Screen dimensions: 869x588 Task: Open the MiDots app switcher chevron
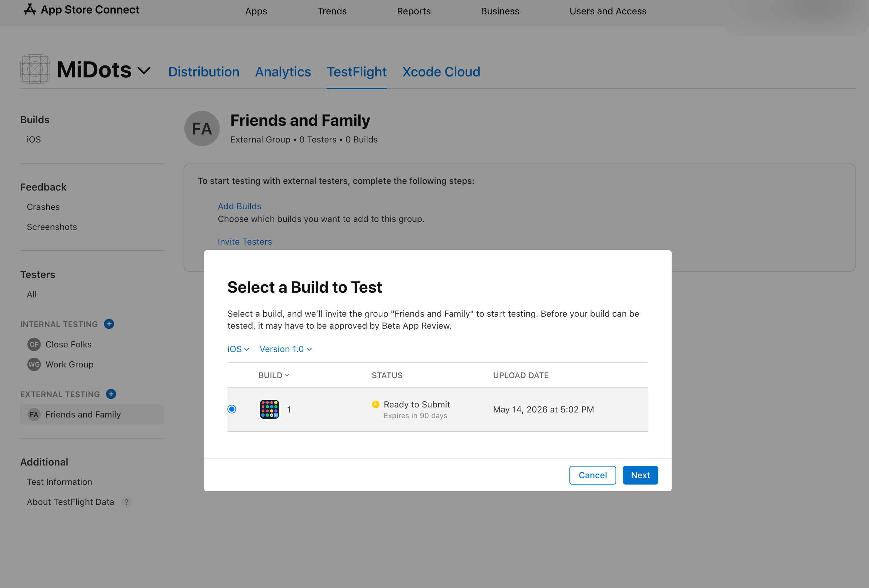144,70
